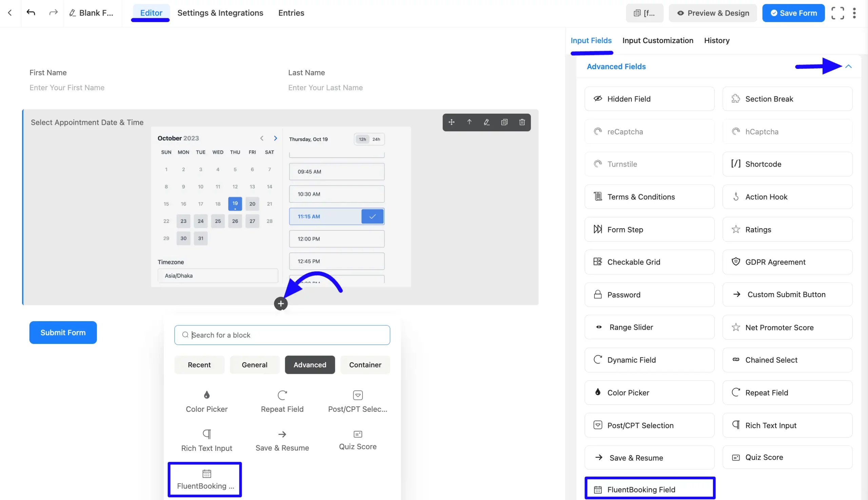Click the move handle on the booking field
The height and width of the screenshot is (500, 868).
pos(451,122)
